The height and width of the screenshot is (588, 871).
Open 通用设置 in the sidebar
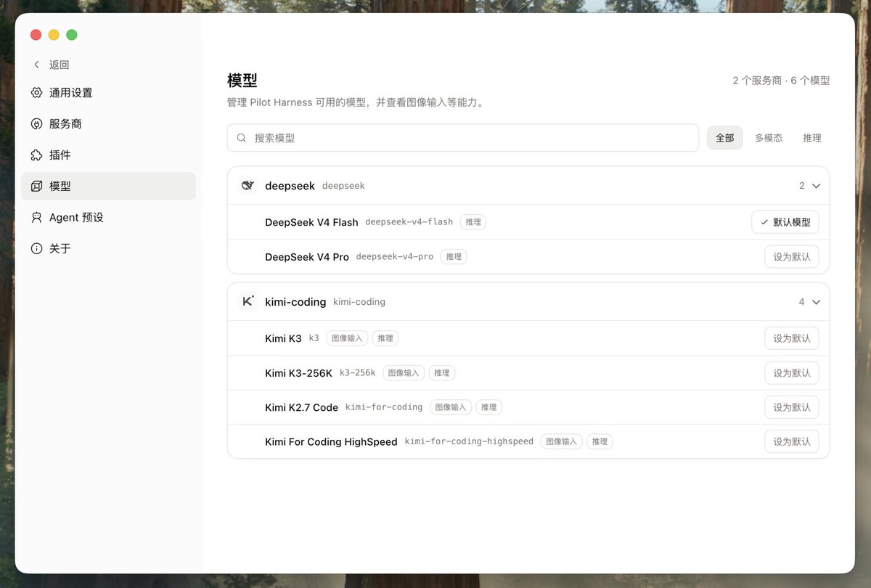point(108,93)
